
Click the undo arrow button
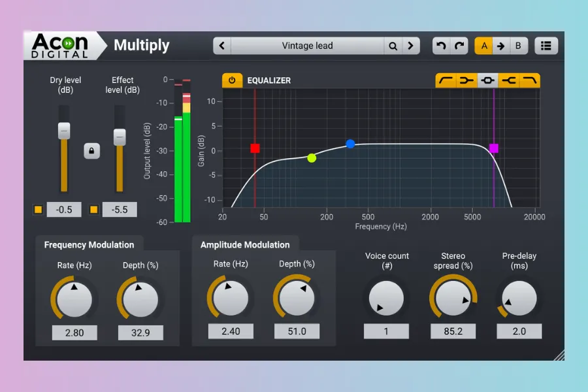tap(441, 46)
